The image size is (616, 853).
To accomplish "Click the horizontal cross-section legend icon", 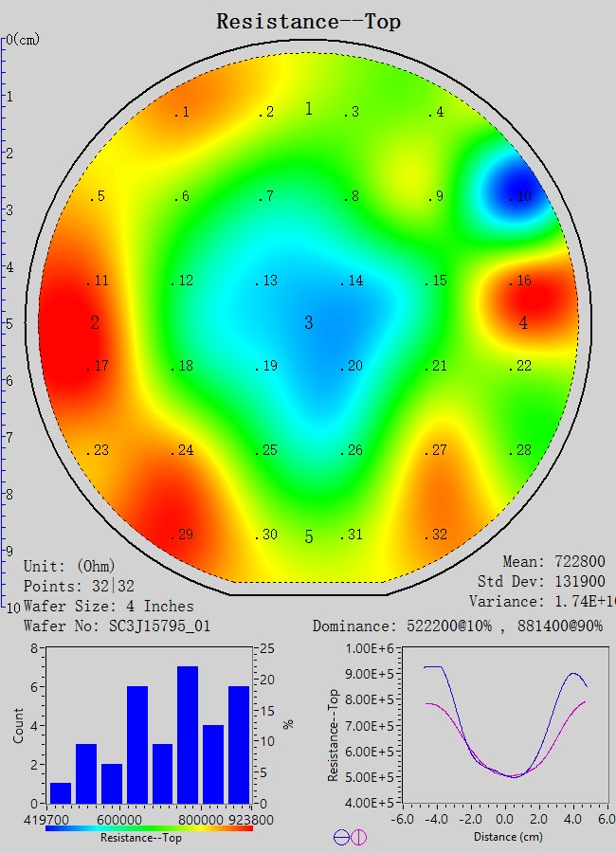I will [x=341, y=837].
